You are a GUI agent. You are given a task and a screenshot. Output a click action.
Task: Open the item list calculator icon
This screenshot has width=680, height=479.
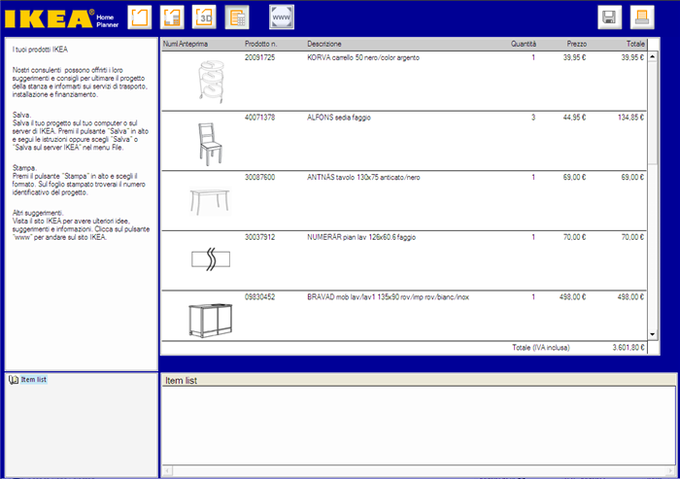pos(237,17)
